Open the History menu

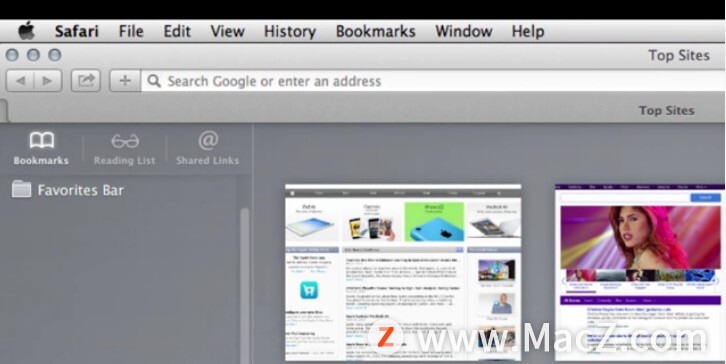tap(290, 31)
